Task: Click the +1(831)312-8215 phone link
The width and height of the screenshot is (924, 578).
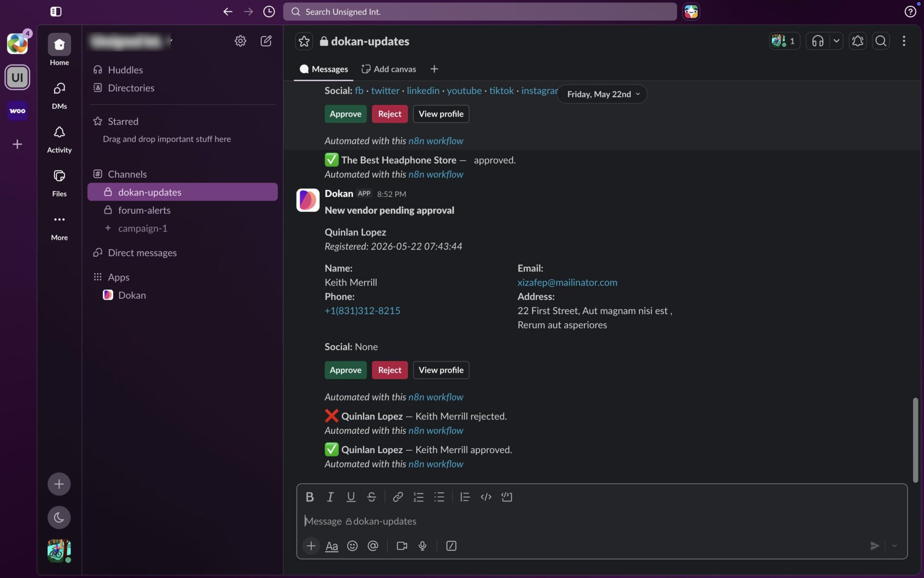Action: coord(362,311)
